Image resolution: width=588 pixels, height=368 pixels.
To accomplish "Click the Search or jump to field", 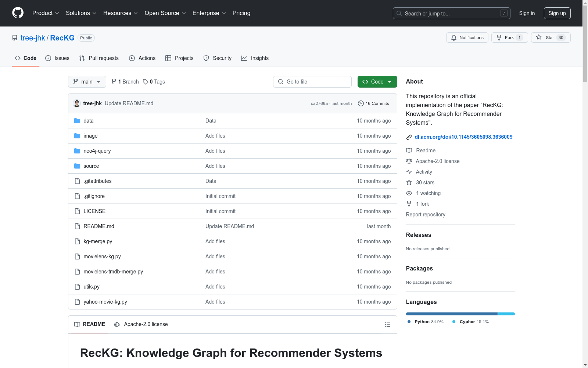I will (x=452, y=13).
